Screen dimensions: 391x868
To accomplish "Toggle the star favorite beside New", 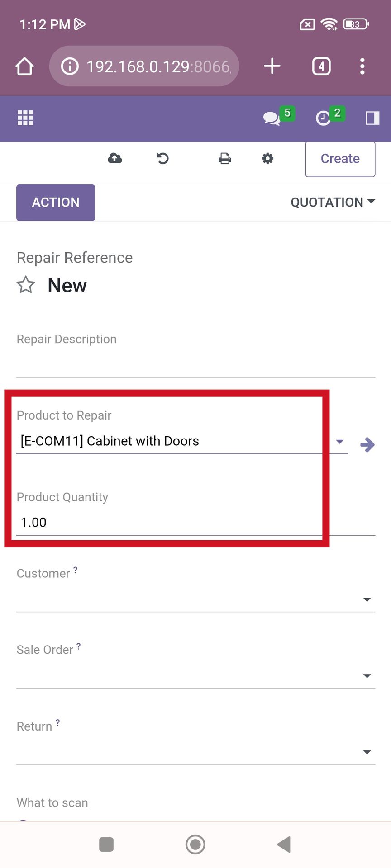I will pyautogui.click(x=26, y=285).
